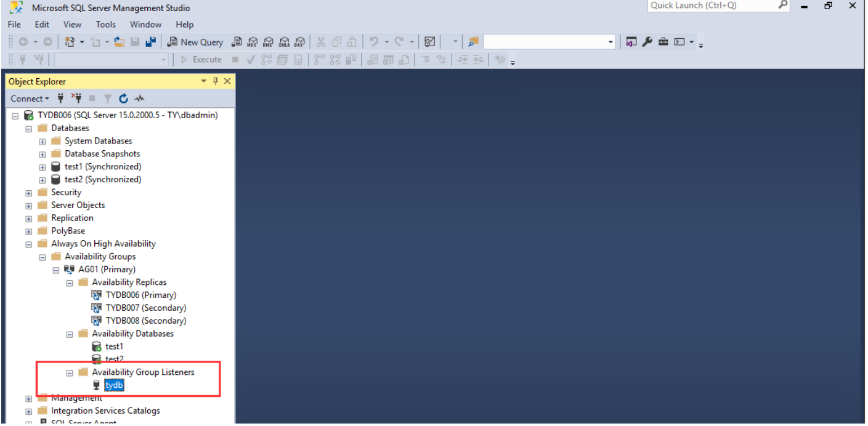Open the Help menu
Viewport: 868px width, 426px height.
coord(184,25)
